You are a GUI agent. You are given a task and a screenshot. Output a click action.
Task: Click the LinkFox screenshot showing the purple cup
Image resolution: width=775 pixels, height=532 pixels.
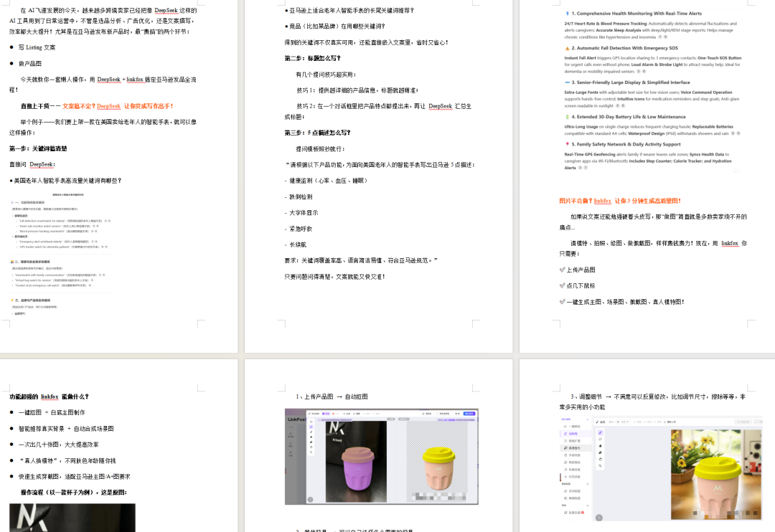[382, 457]
